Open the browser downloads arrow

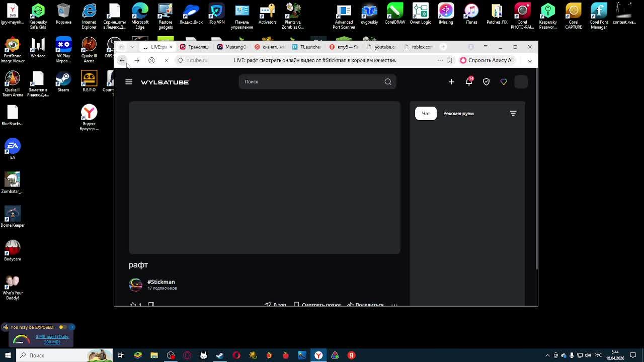530,60
